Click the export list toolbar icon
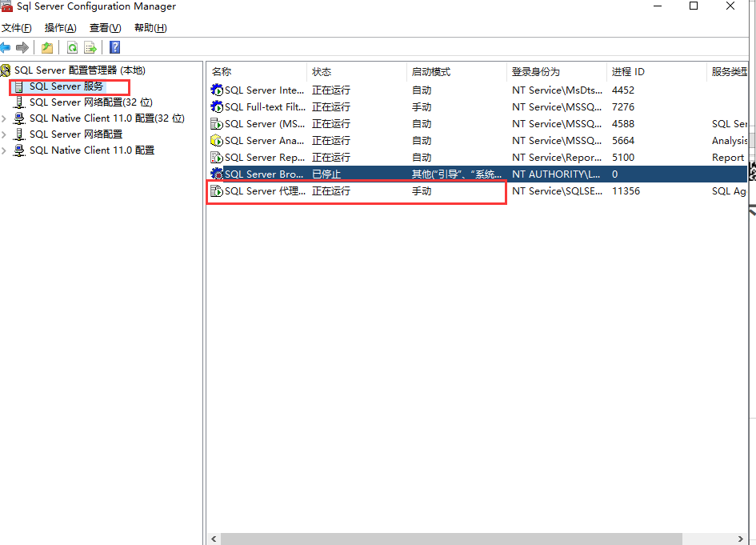Screen dimensions: 756x545 pyautogui.click(x=90, y=47)
